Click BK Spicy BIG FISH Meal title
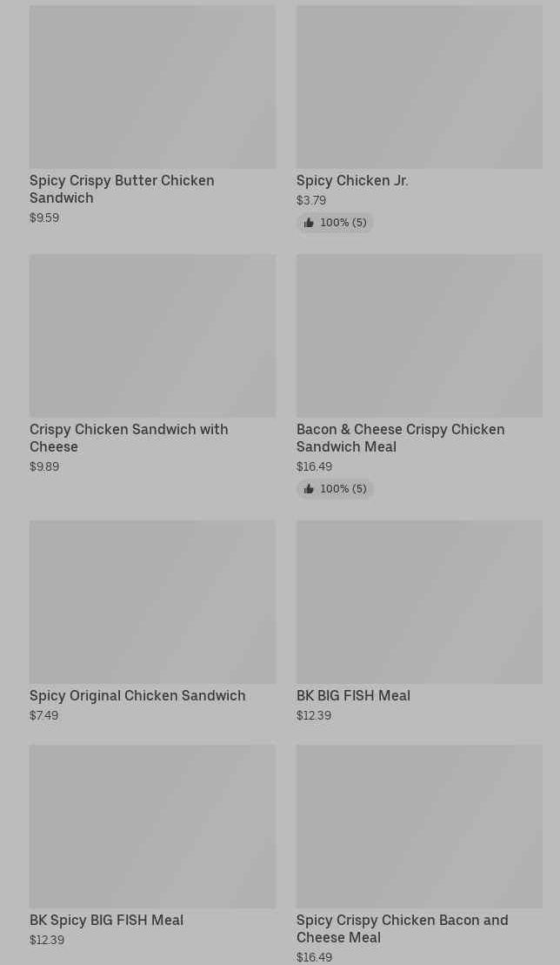Viewport: 560px width, 965px height. [x=106, y=920]
